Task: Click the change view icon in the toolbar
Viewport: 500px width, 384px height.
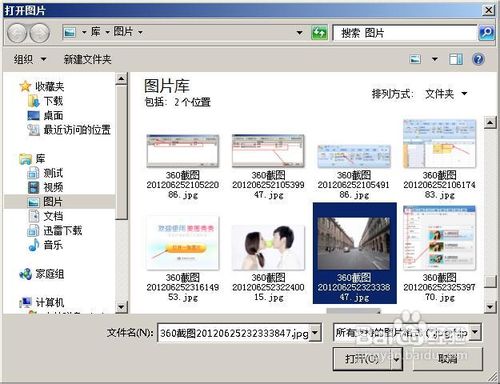Action: (x=415, y=60)
